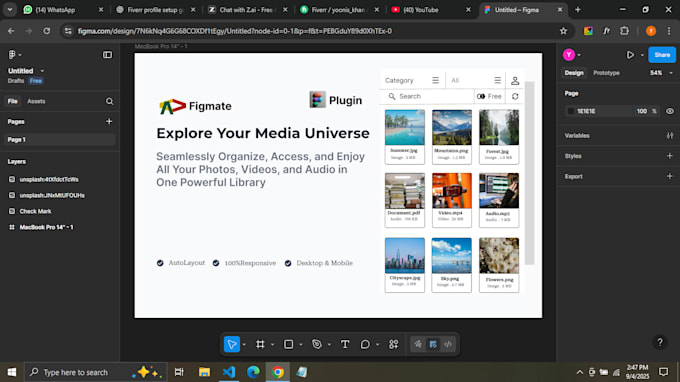The width and height of the screenshot is (680, 382).
Task: Click the user profile icon in plugin mockup
Action: (x=515, y=81)
